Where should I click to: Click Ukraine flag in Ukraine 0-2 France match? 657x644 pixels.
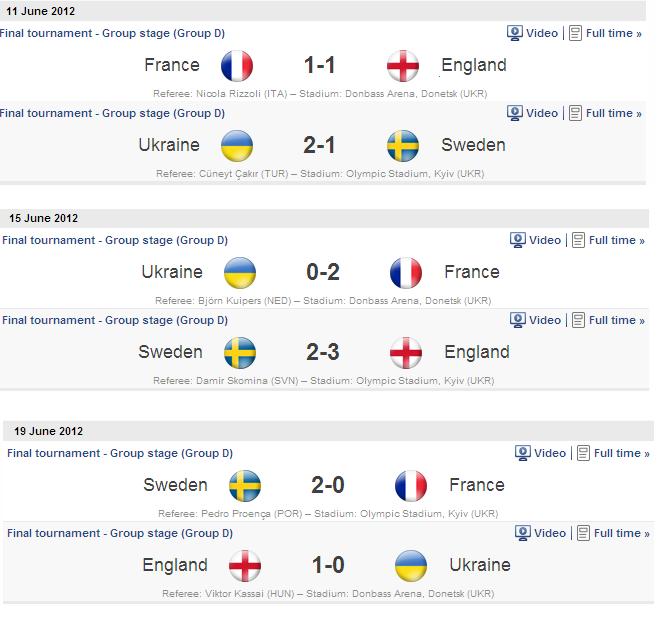click(x=240, y=273)
